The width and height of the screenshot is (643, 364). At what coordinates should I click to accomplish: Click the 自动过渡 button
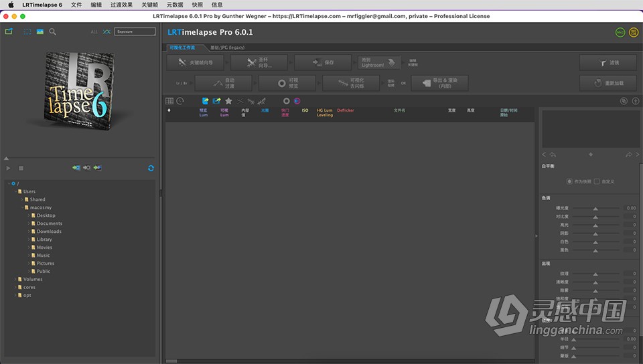[224, 83]
